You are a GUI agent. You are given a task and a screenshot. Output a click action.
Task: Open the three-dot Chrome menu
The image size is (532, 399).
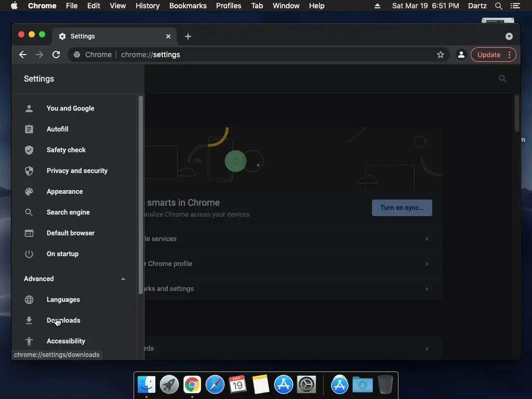tap(509, 55)
